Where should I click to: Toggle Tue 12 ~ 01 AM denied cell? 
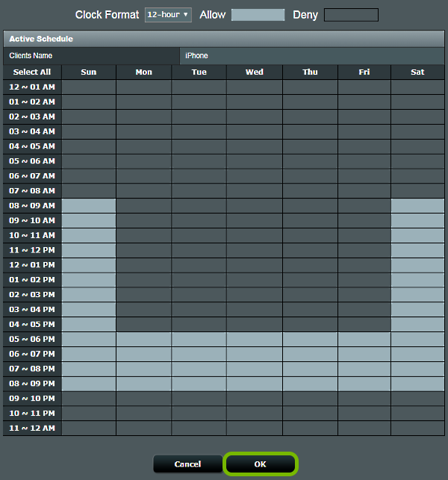pos(199,87)
